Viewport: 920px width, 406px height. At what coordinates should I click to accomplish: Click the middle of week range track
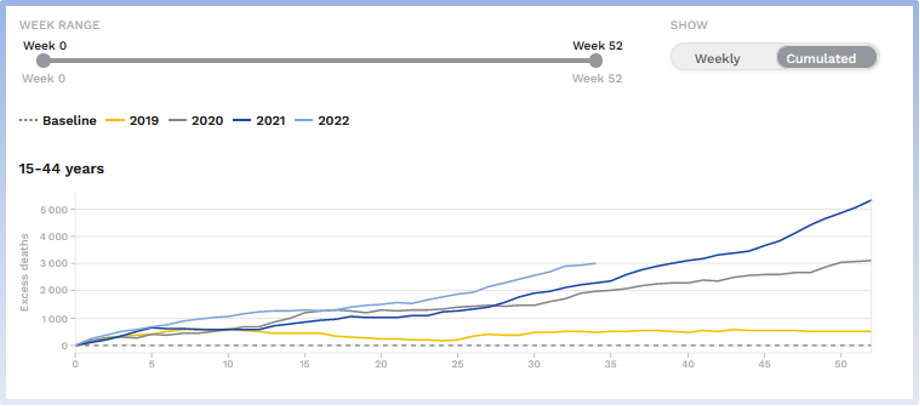tap(319, 61)
